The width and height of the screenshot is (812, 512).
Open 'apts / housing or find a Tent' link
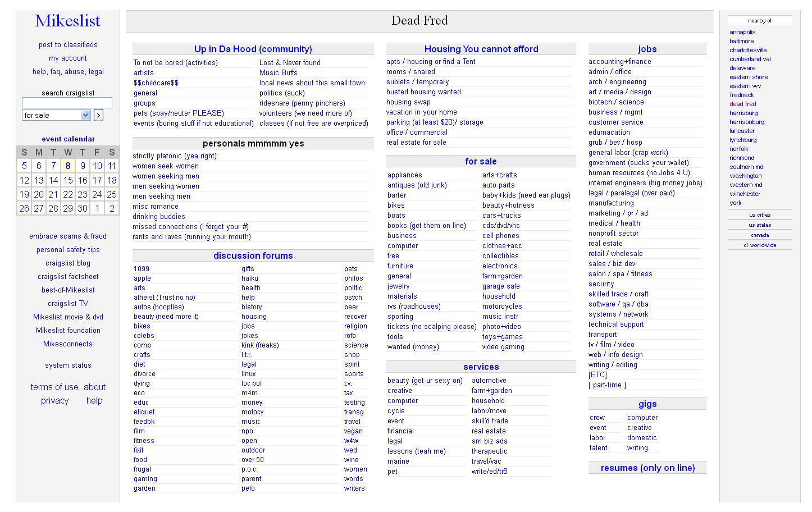point(431,62)
